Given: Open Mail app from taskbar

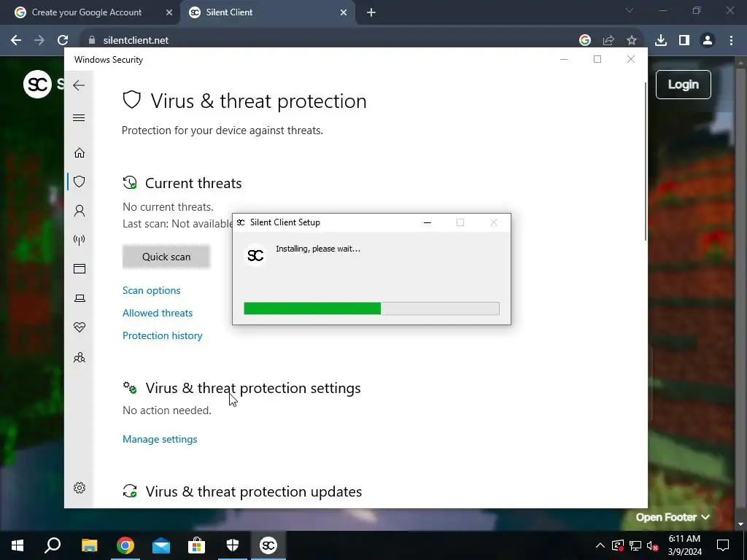Looking at the screenshot, I should pyautogui.click(x=161, y=545).
